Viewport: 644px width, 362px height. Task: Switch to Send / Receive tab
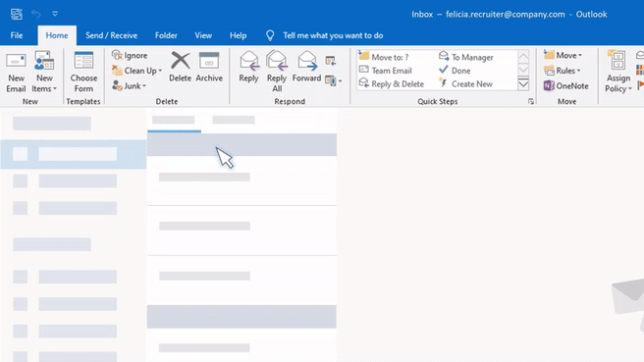tap(111, 35)
